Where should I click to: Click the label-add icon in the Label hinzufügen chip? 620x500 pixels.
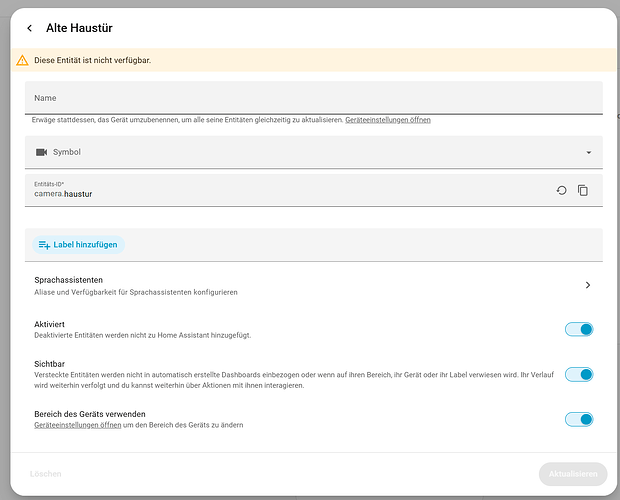(44, 245)
